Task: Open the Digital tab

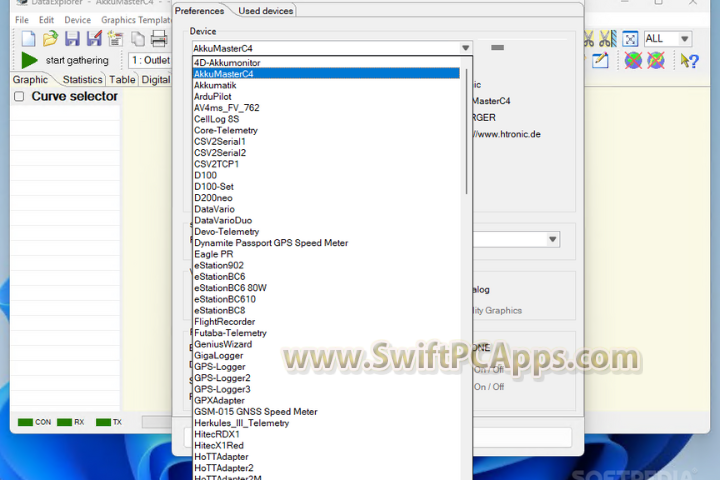Action: 156,79
